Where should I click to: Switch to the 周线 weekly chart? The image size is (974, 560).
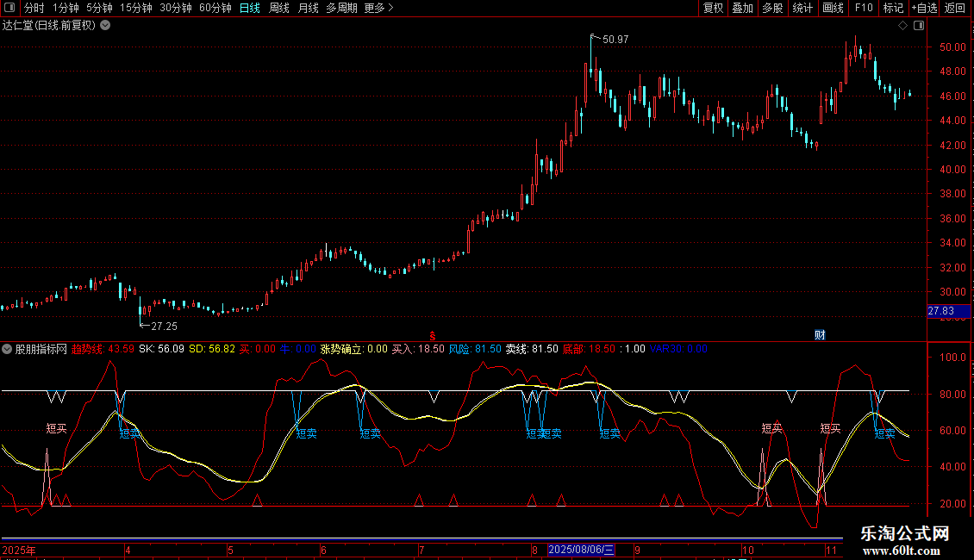click(x=279, y=8)
